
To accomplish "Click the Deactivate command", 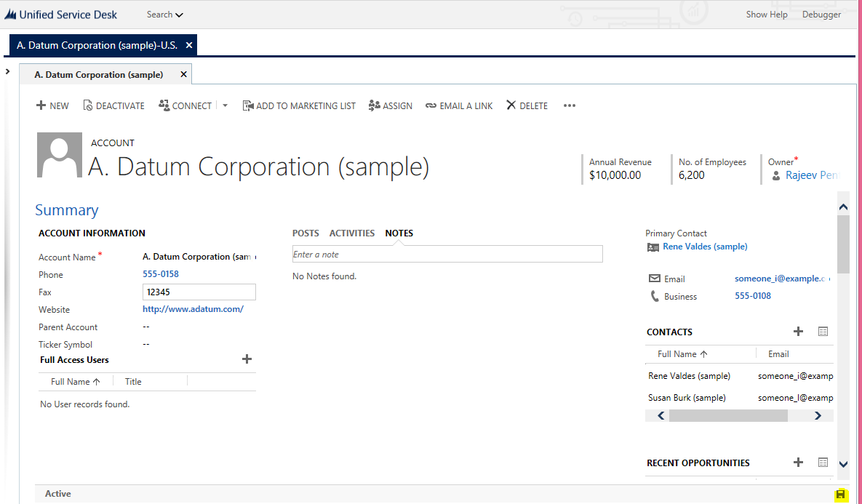I will click(113, 105).
